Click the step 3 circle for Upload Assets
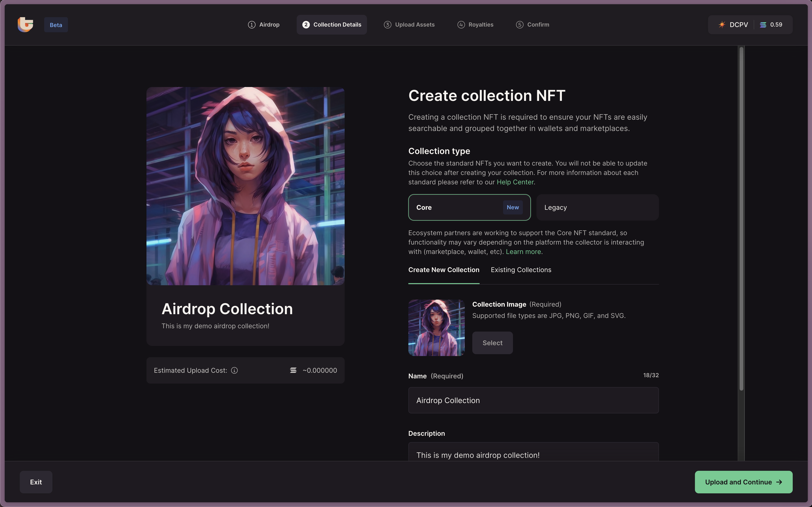The width and height of the screenshot is (812, 507). point(387,24)
